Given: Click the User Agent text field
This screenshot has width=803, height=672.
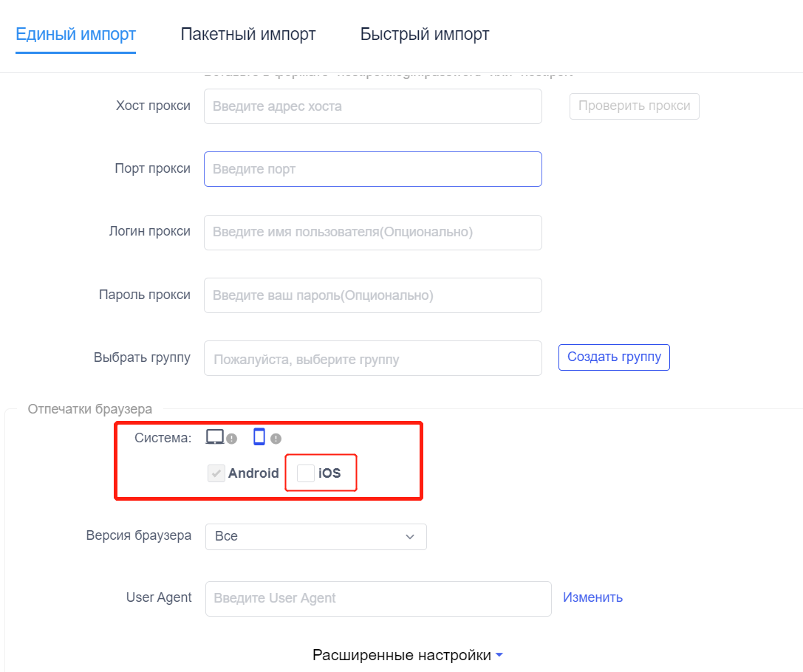Looking at the screenshot, I should (x=378, y=598).
